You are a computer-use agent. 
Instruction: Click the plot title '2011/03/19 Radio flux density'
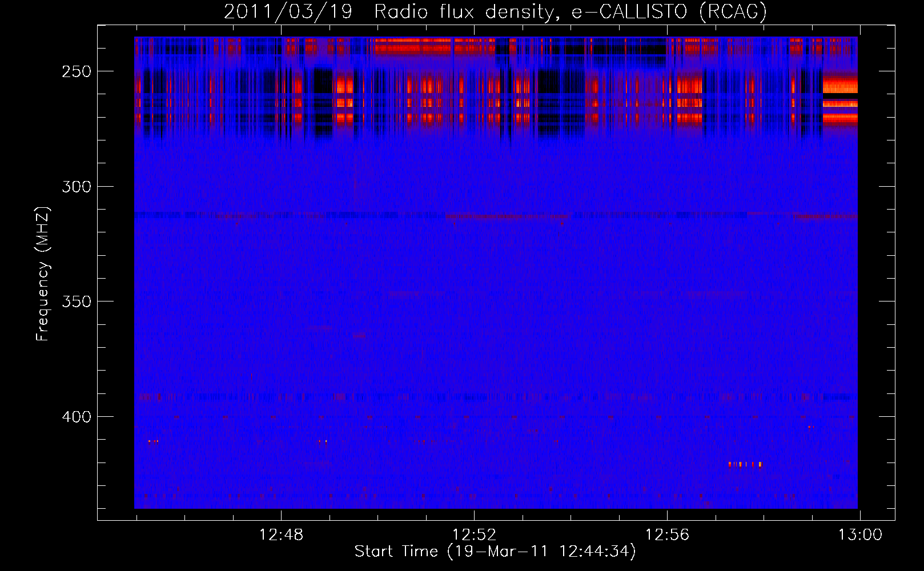click(390, 12)
